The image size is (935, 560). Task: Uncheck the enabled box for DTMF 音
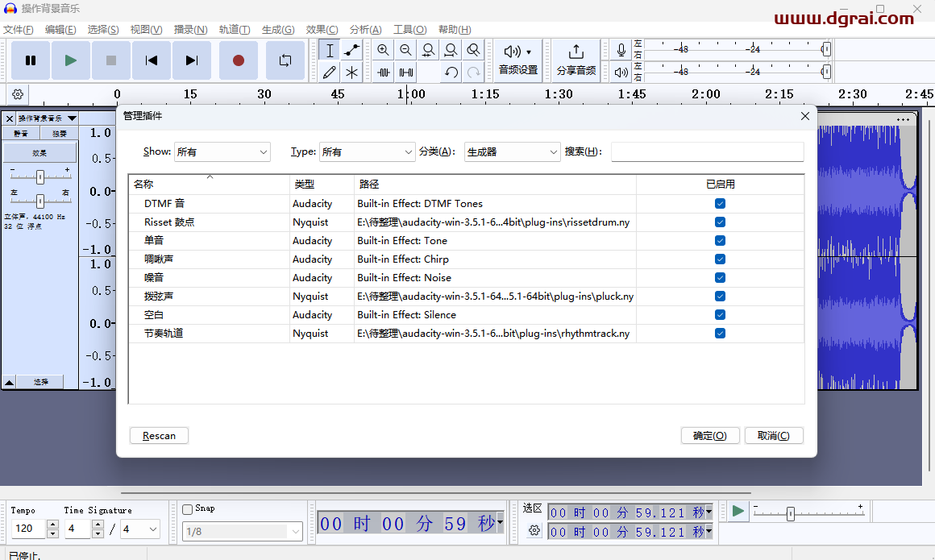tap(721, 204)
